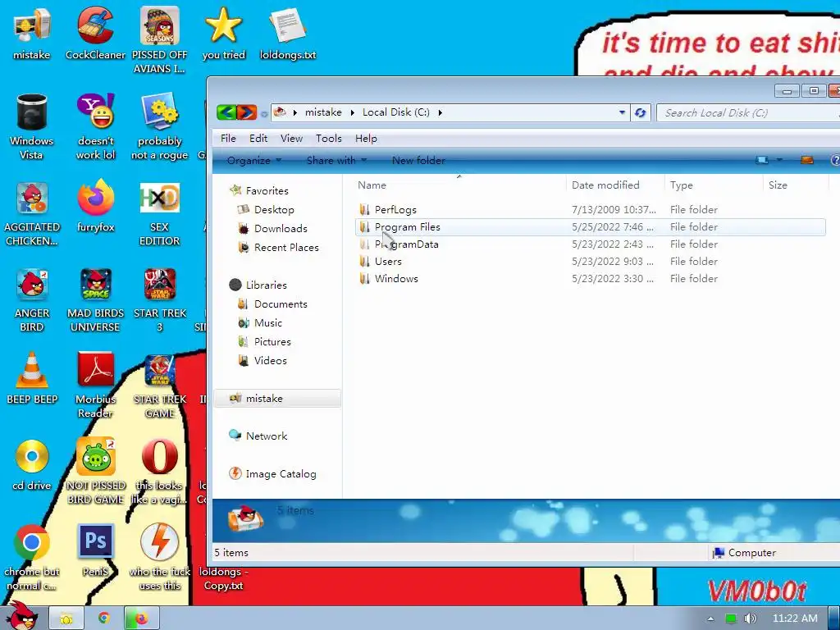Sort by the Type column header

click(714, 185)
